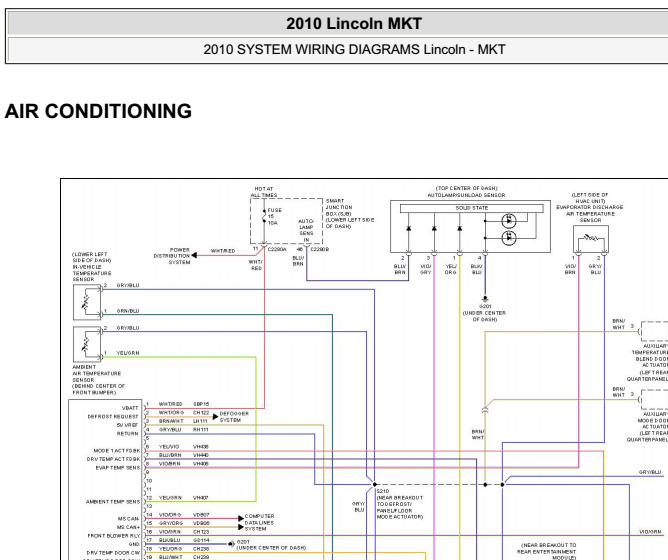Click the 'AMBIENT AIR TEMPERATURE SENSOR' label

[x=97, y=373]
